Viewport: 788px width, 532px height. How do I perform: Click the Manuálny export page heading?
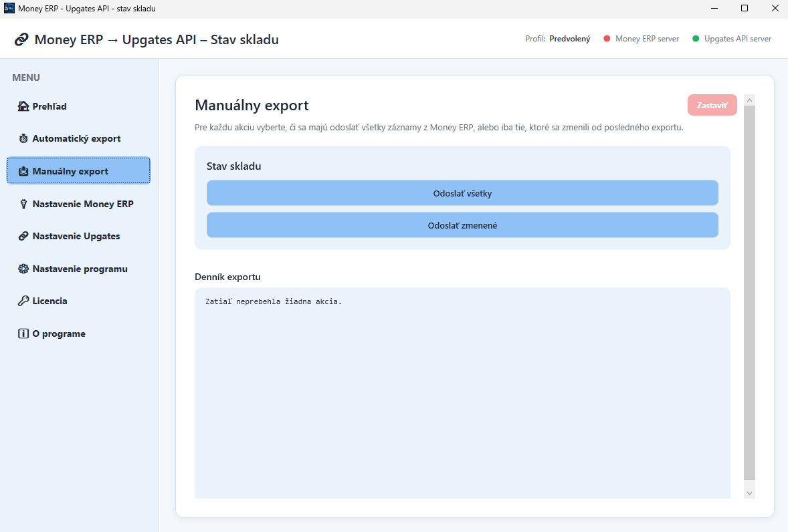252,106
